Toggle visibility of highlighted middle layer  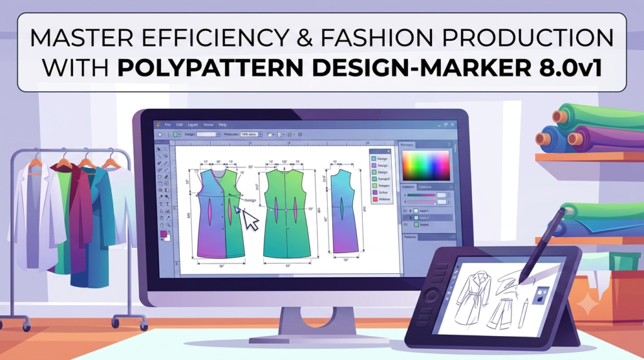pos(405,218)
